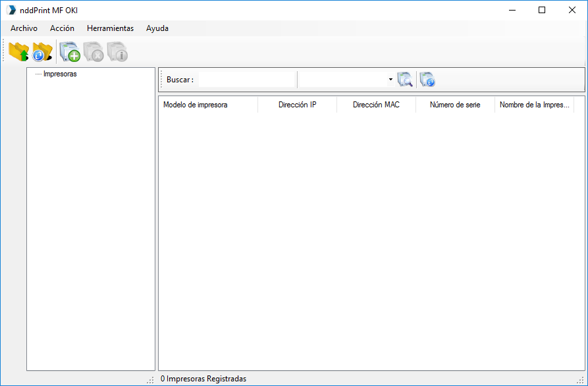
Task: Click the greyed-out printer information icon
Action: [x=117, y=51]
